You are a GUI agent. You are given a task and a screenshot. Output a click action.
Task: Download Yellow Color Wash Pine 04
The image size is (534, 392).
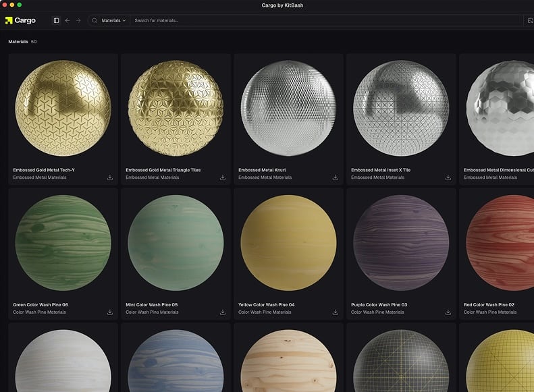(x=336, y=312)
